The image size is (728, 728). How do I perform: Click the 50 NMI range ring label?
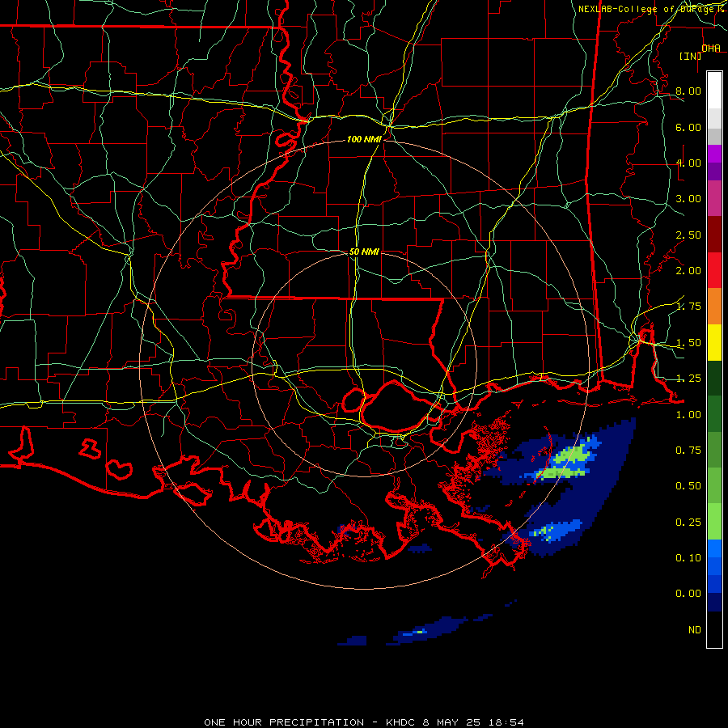point(364,252)
